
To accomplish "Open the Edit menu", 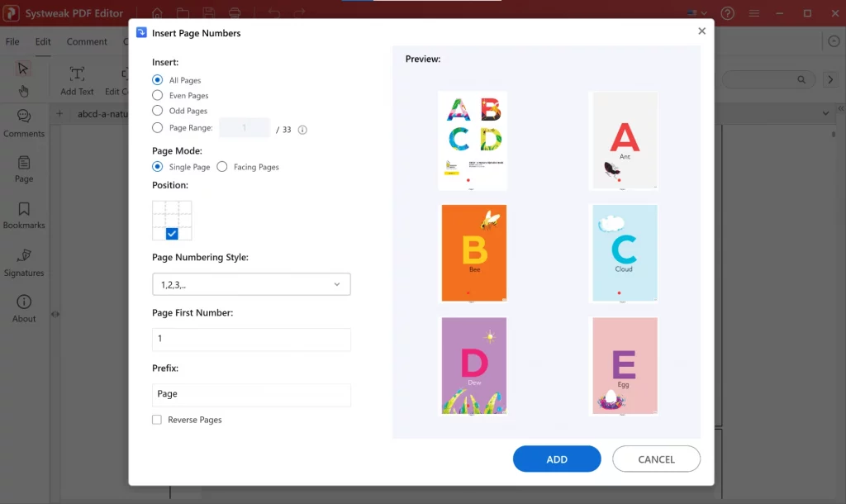I will [x=43, y=40].
